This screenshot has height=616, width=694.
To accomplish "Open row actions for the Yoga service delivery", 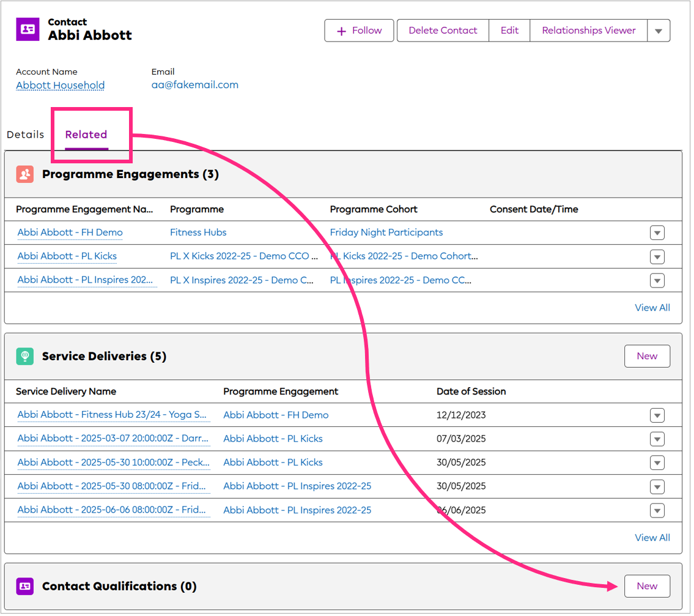I will pyautogui.click(x=657, y=415).
